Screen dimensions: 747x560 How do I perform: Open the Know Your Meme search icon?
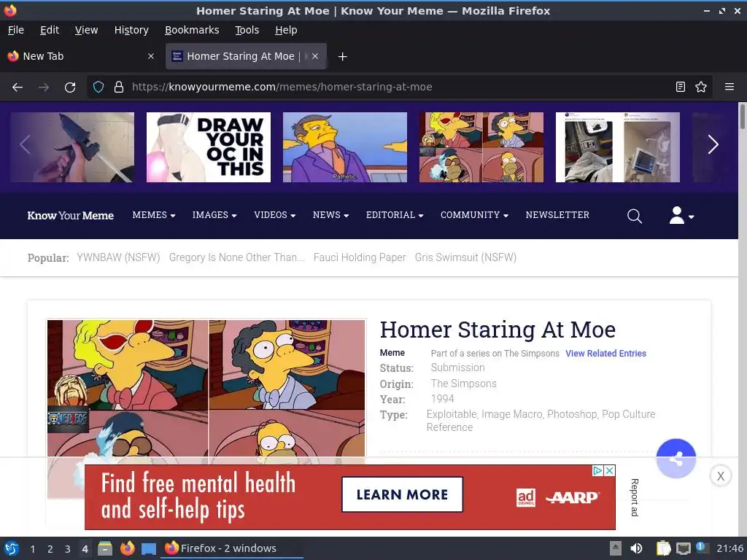coord(634,216)
